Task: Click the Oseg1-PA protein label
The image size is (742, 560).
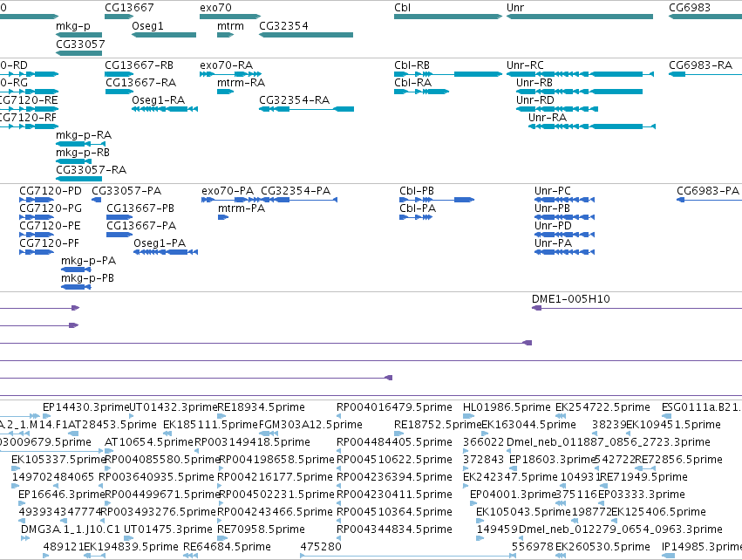Action: pyautogui.click(x=160, y=243)
